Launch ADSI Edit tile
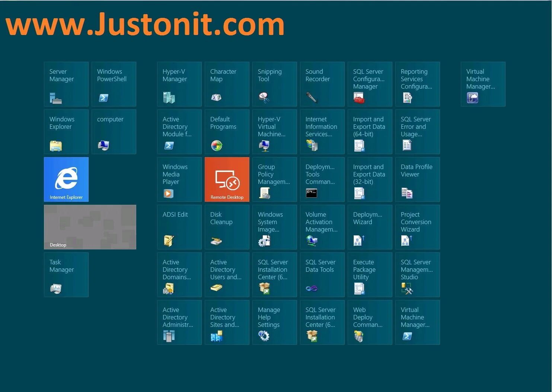 pos(179,227)
